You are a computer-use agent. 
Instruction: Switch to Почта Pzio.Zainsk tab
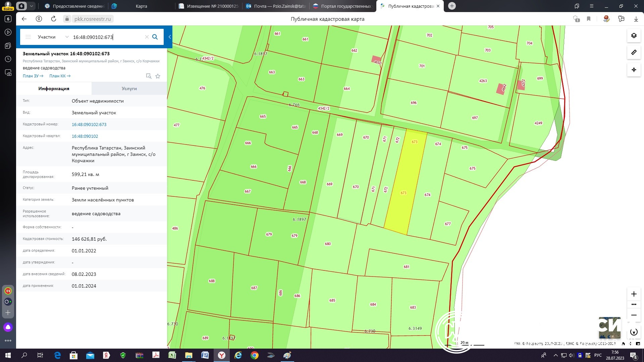[276, 6]
